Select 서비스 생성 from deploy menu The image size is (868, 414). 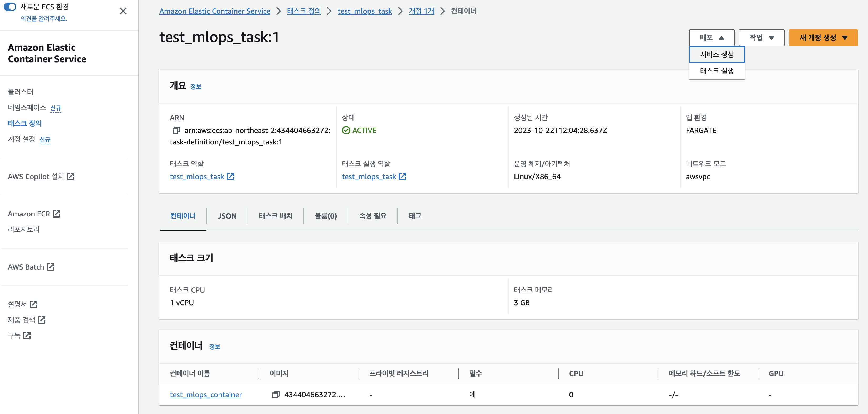click(716, 55)
